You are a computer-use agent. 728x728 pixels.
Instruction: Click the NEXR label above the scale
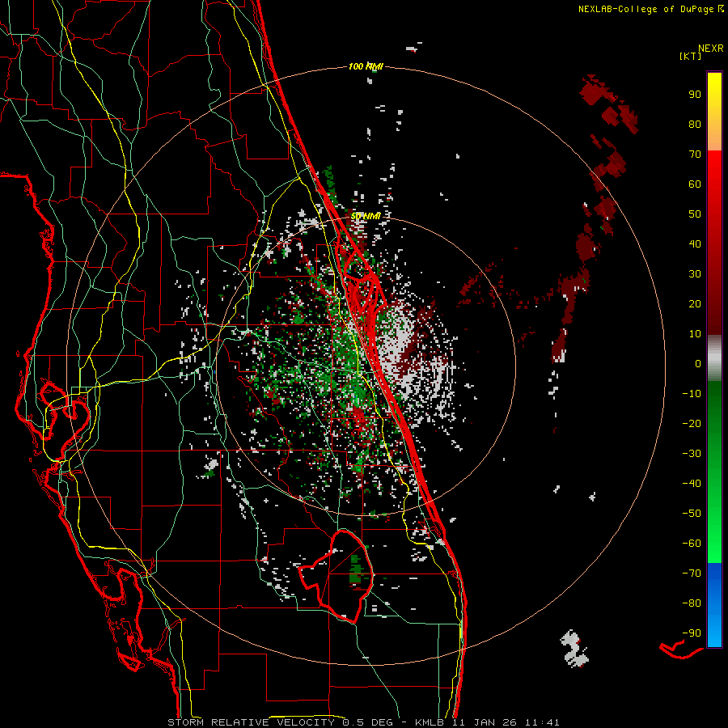coord(711,48)
